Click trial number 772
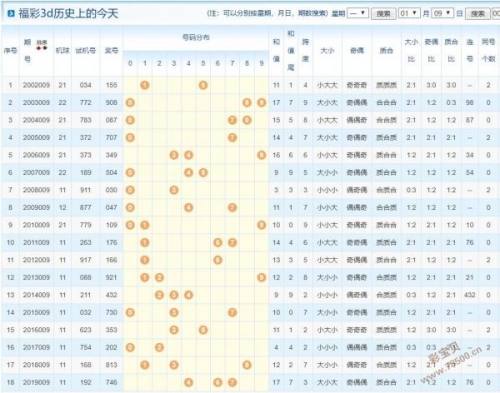 point(86,103)
